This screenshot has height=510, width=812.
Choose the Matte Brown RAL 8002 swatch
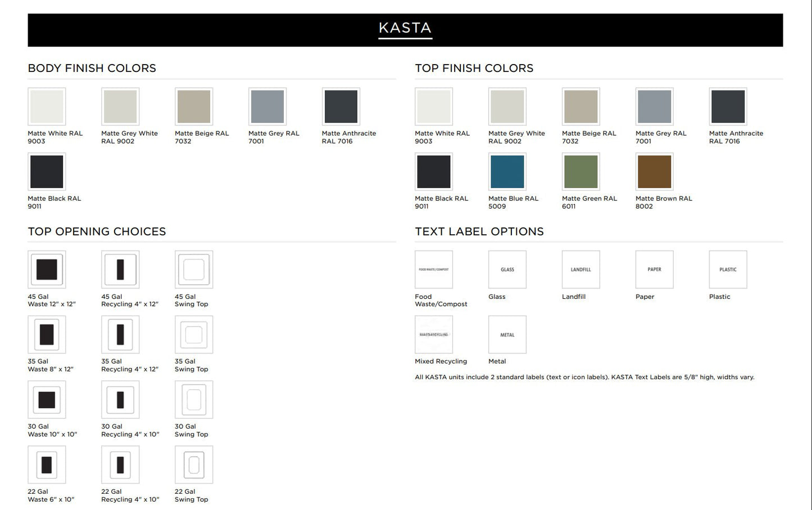655,172
